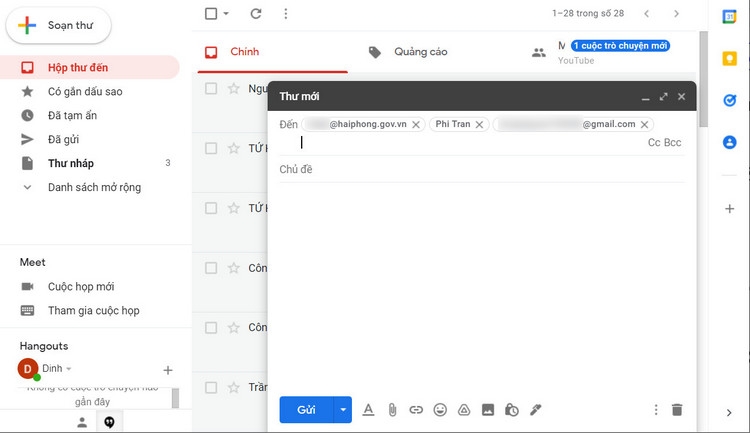
Task: Star the first Côn email row
Action: pos(233,268)
